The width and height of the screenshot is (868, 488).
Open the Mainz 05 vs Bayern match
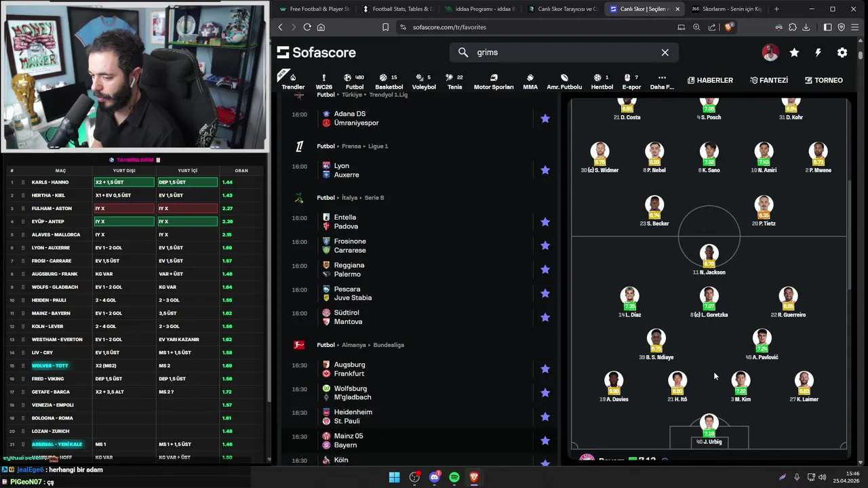click(418, 441)
